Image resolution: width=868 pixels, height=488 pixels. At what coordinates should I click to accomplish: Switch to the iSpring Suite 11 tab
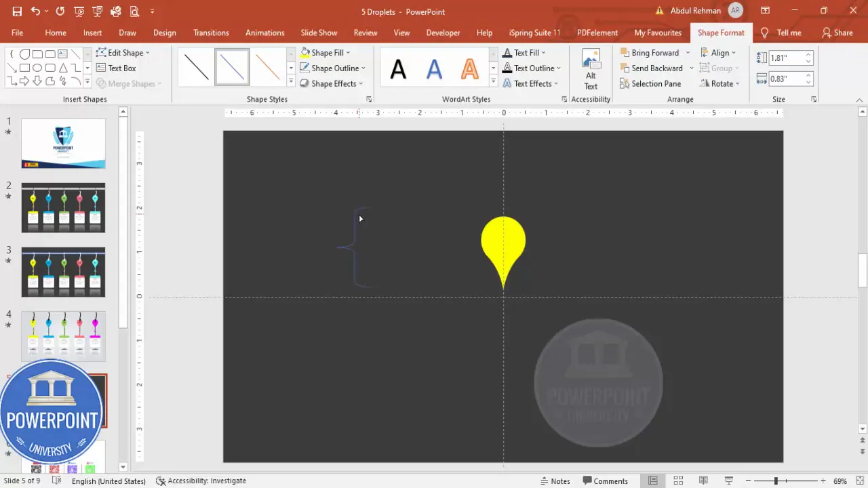pyautogui.click(x=534, y=33)
